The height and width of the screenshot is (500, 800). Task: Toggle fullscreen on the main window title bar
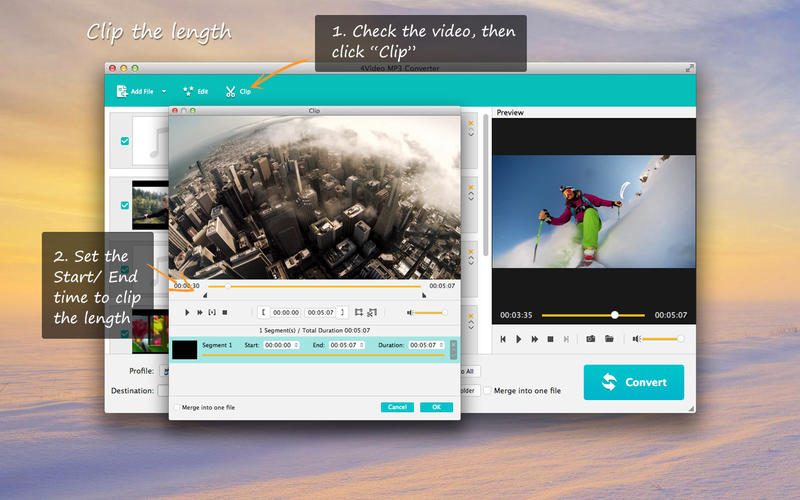pyautogui.click(x=689, y=68)
